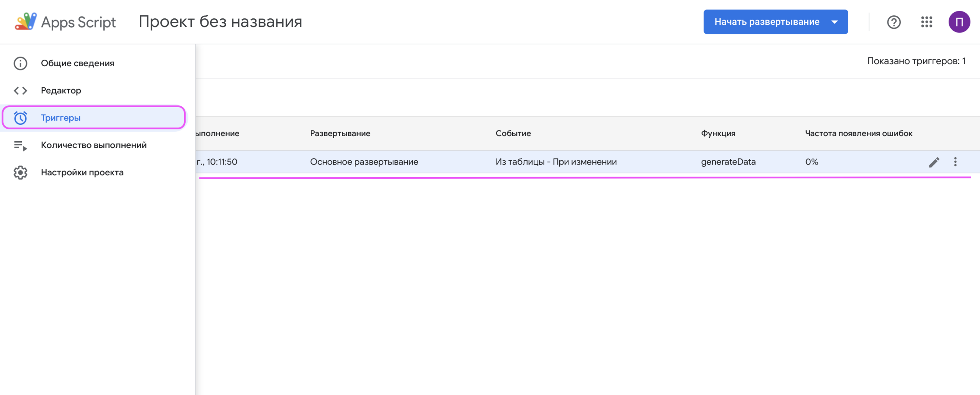Click the Из таблицы - При изменении cell
Screen dimensions: 980x395
[556, 162]
